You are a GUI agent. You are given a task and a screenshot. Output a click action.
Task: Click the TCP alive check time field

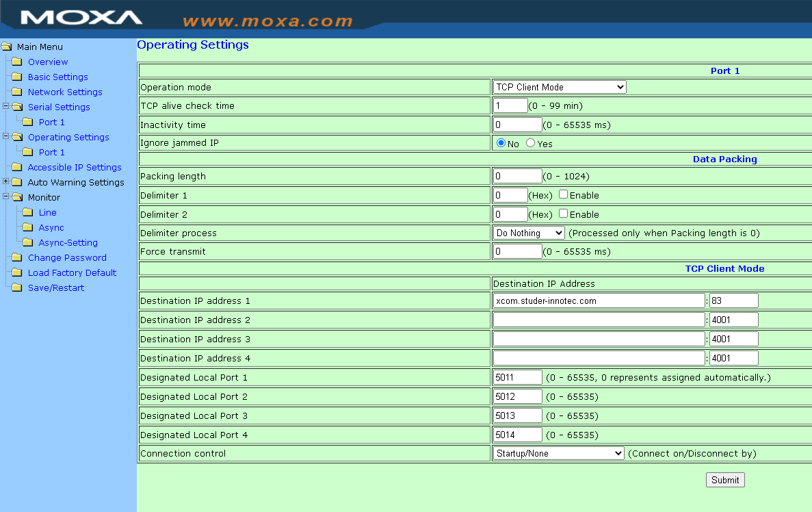coord(510,105)
